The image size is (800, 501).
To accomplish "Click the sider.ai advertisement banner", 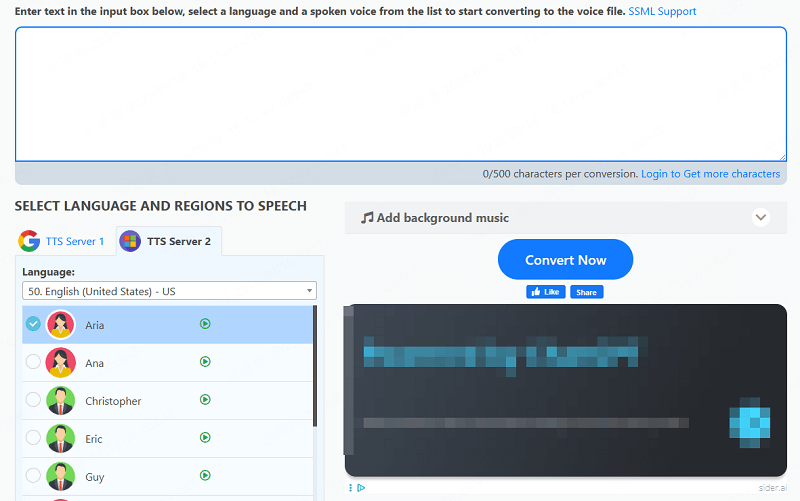I will click(x=566, y=391).
